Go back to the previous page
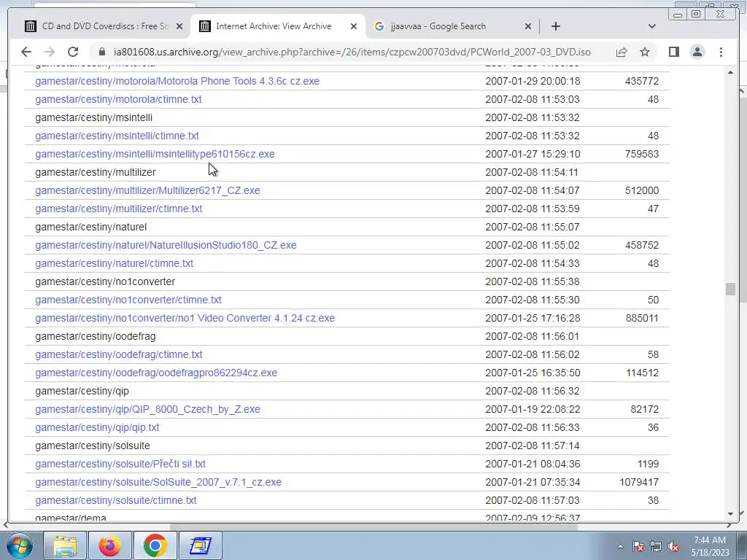Screen dimensions: 747x560 (26, 52)
